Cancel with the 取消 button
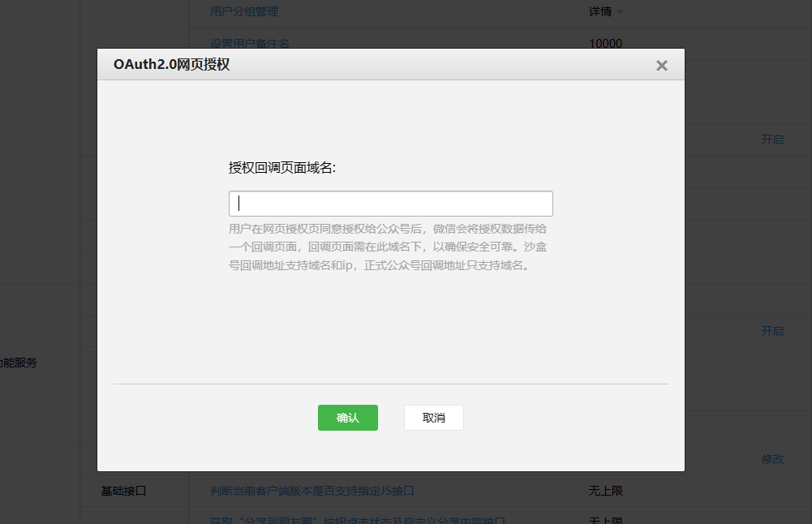 pos(433,418)
